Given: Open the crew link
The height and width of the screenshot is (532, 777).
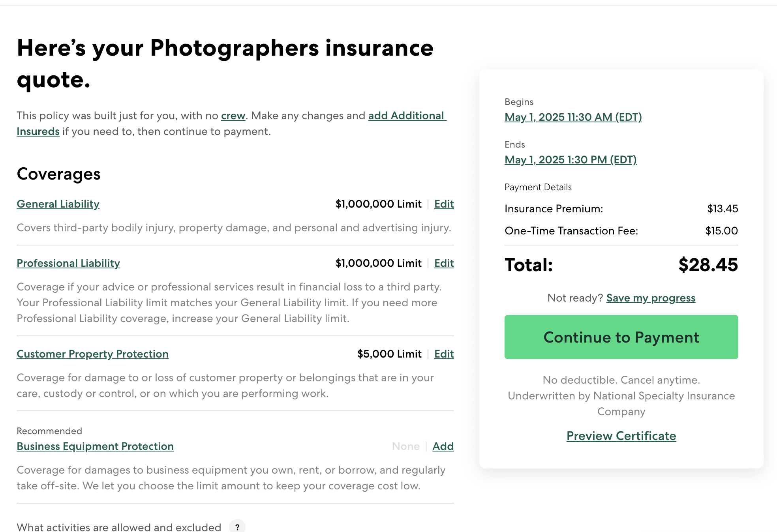Looking at the screenshot, I should 233,116.
